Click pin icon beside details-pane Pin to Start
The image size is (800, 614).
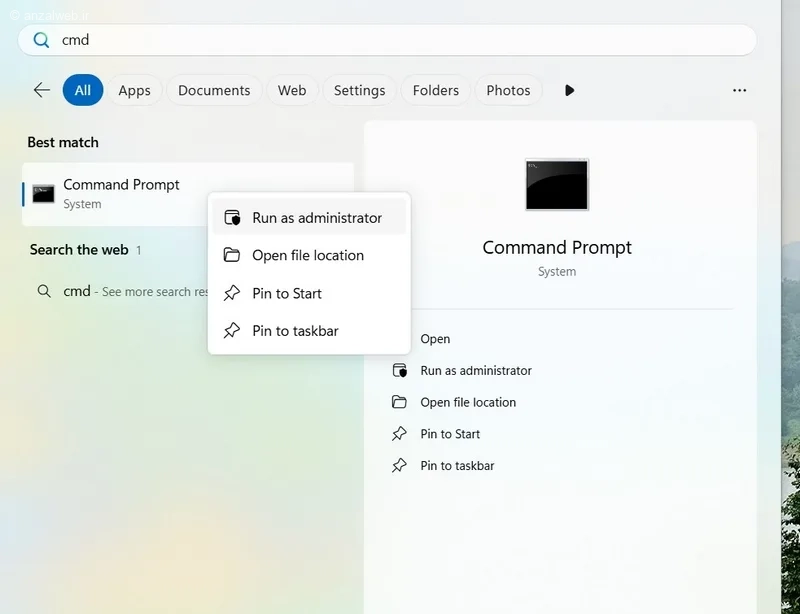tap(399, 434)
